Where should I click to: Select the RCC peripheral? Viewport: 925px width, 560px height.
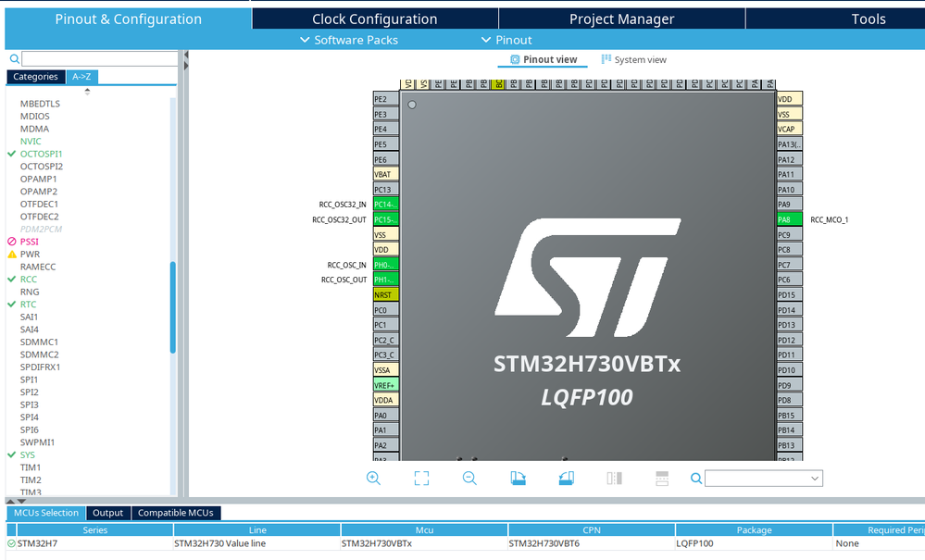pos(29,279)
